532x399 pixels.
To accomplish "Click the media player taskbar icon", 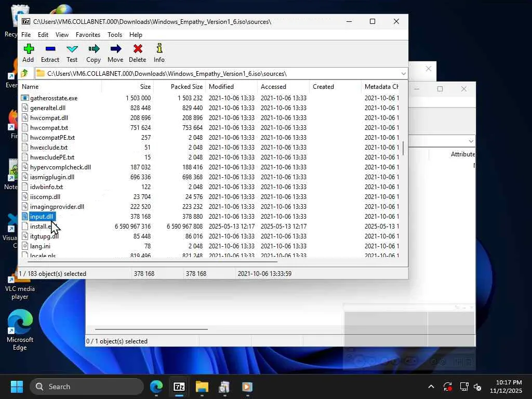I will click(247, 387).
